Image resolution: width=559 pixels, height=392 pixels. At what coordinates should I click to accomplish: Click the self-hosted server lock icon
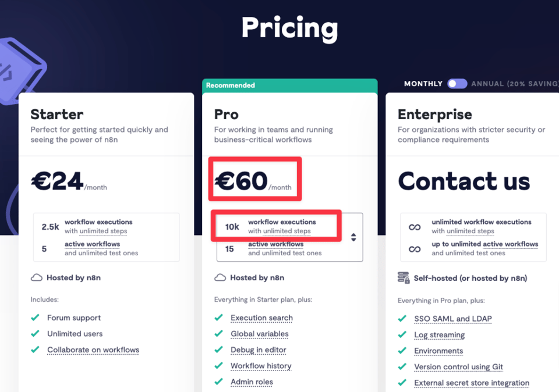[404, 277]
